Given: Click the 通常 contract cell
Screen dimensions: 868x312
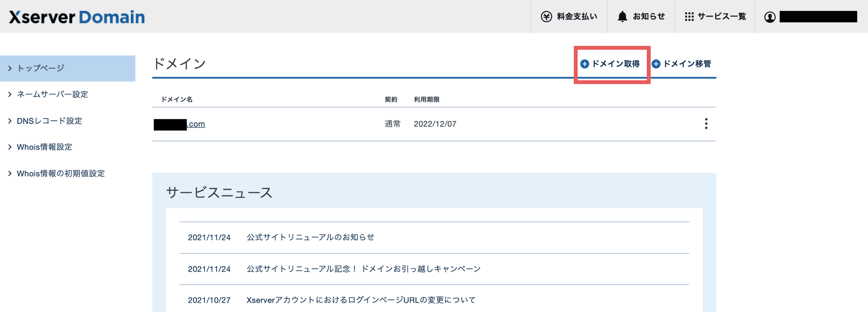Looking at the screenshot, I should (392, 124).
